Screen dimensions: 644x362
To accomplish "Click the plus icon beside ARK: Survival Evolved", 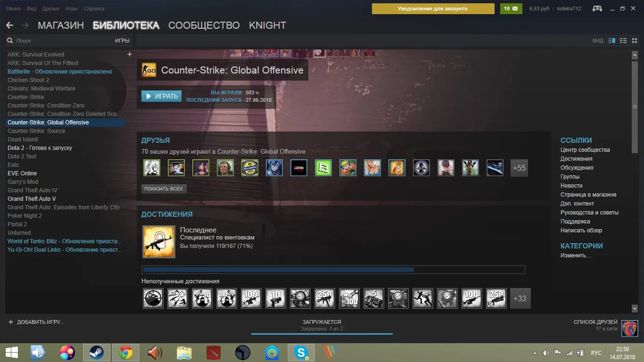I will [130, 54].
